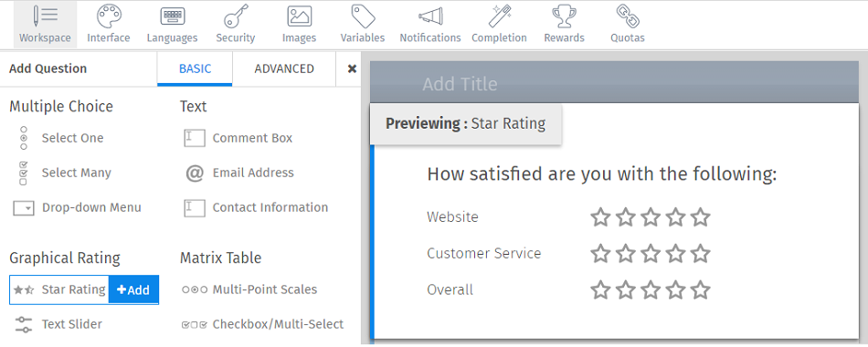Click the +Add button for Star Rating
Viewport: 868px width, 347px height.
click(133, 289)
